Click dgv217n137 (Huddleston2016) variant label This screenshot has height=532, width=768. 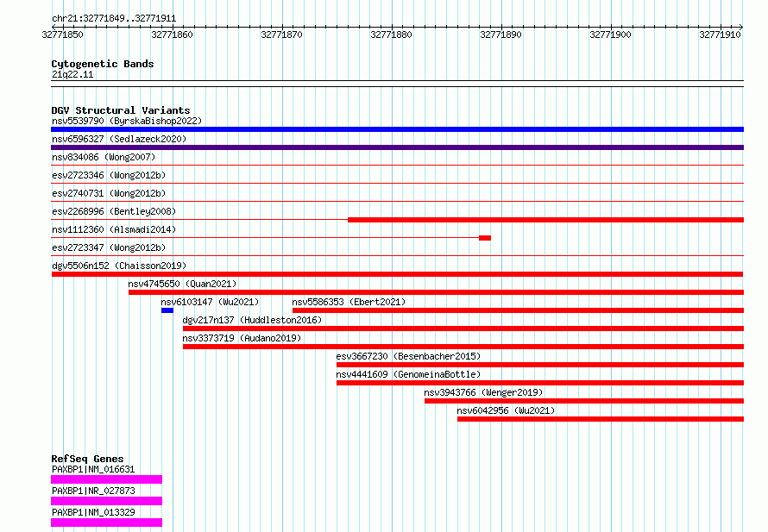[x=252, y=320]
